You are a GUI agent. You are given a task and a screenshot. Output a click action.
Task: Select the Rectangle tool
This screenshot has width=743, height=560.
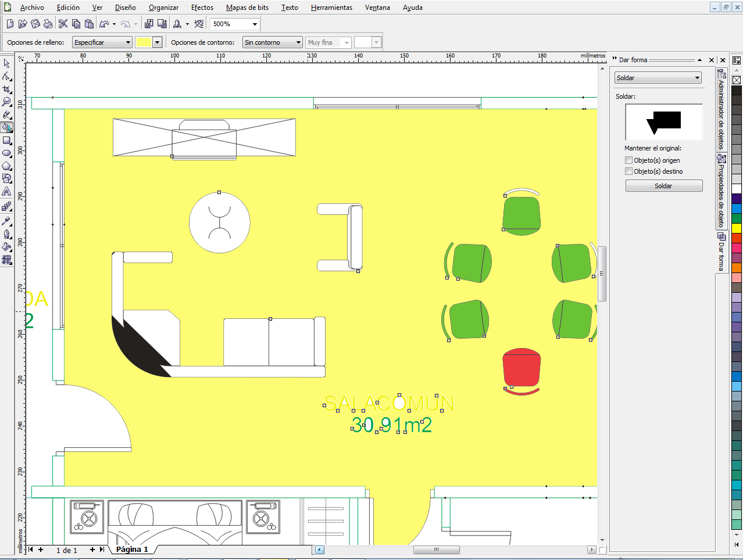(7, 141)
